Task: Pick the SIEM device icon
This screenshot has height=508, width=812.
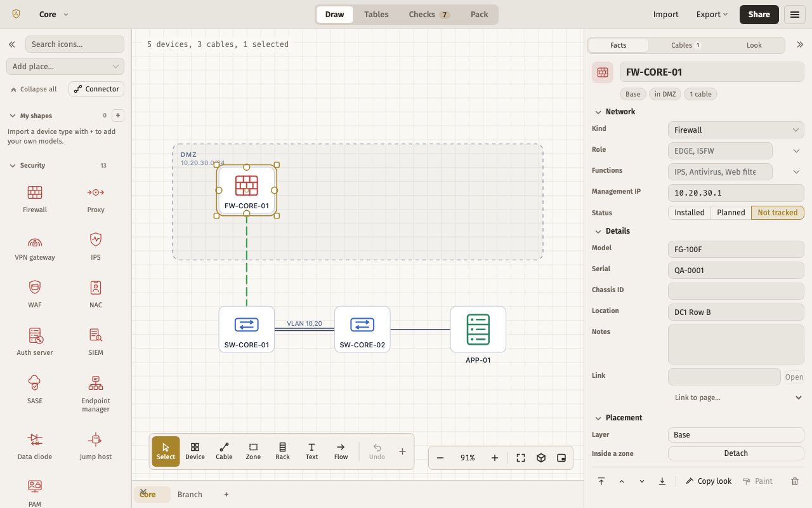Action: pyautogui.click(x=96, y=342)
